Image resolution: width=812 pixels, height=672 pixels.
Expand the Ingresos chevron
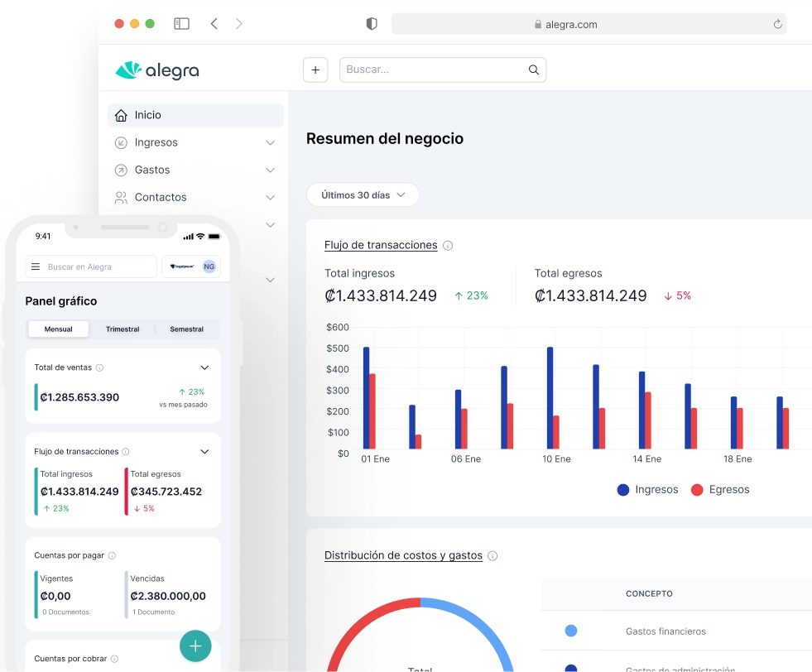271,143
